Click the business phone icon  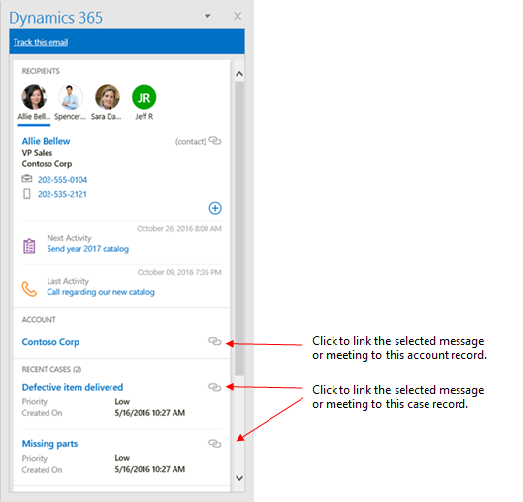[27, 179]
